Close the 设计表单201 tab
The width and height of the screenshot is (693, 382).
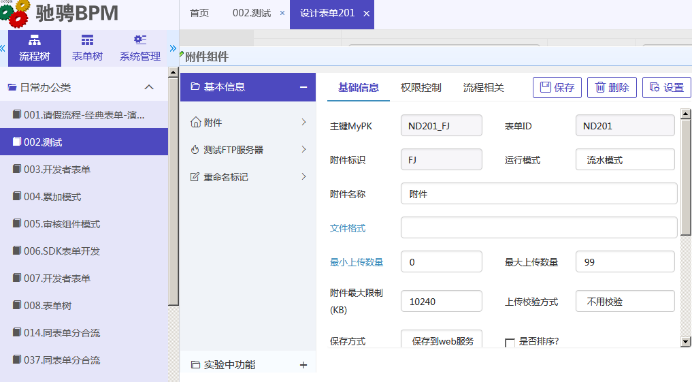366,14
